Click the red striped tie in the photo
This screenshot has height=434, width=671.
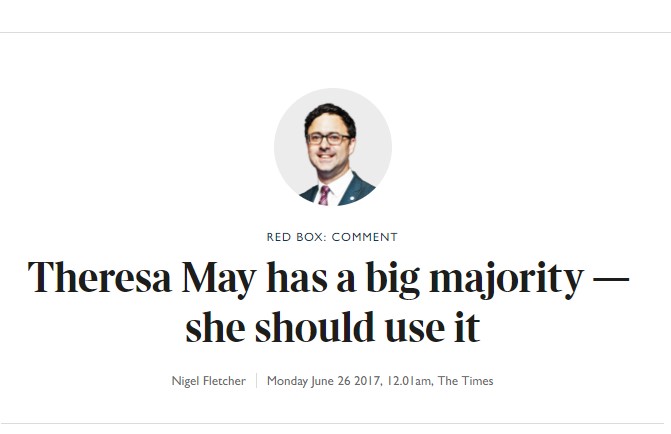point(324,195)
